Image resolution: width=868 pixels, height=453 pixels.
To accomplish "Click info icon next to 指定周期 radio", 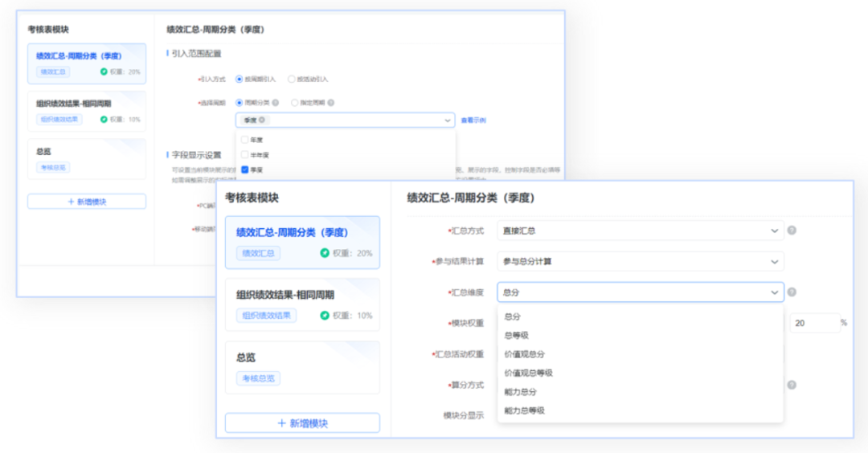I will pyautogui.click(x=330, y=103).
